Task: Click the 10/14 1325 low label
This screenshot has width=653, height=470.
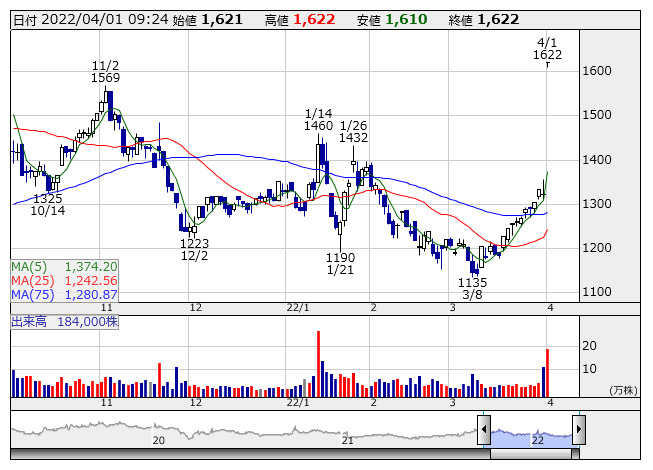Action: [47, 205]
